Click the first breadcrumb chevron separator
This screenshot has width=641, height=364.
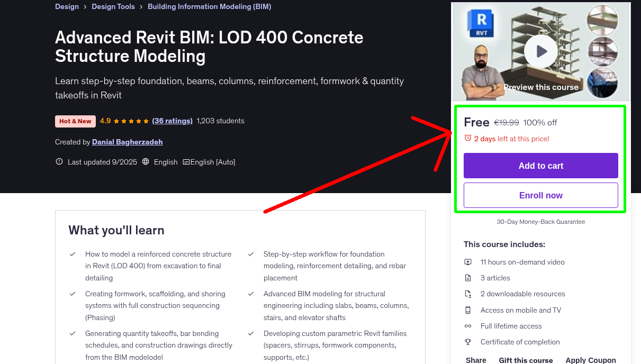tap(85, 7)
